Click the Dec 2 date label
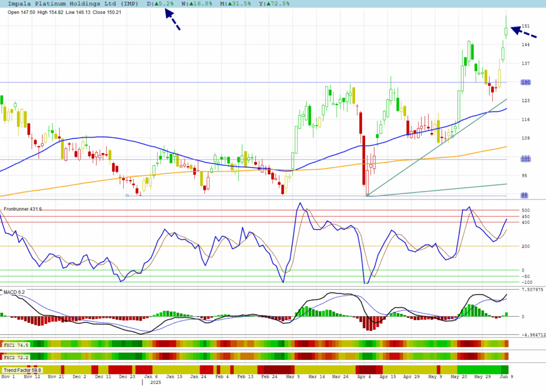 79,377
